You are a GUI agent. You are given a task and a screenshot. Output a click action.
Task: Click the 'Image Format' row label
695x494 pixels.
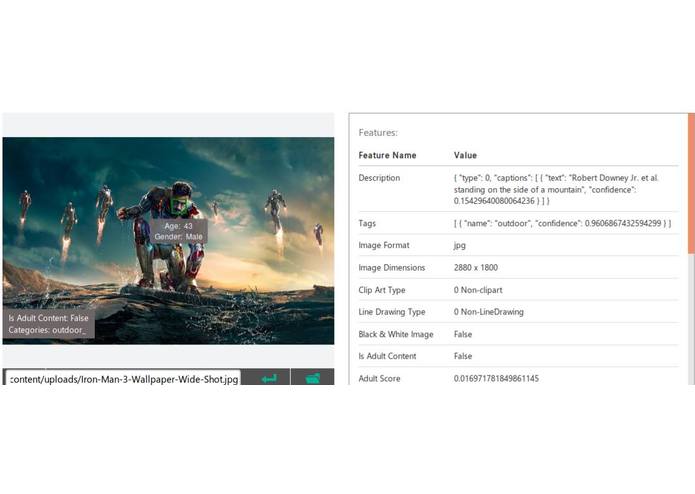click(x=384, y=245)
